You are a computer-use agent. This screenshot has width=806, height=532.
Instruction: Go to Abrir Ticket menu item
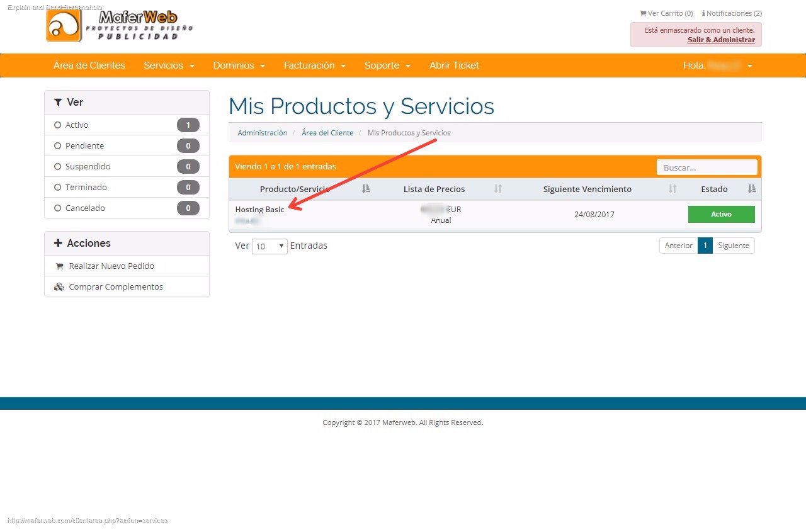pyautogui.click(x=454, y=65)
